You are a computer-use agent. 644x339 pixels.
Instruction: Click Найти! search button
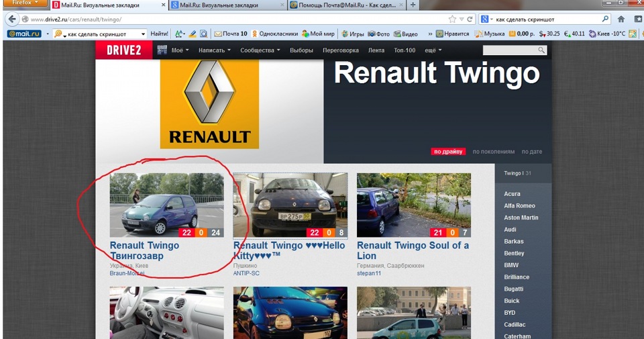point(159,34)
